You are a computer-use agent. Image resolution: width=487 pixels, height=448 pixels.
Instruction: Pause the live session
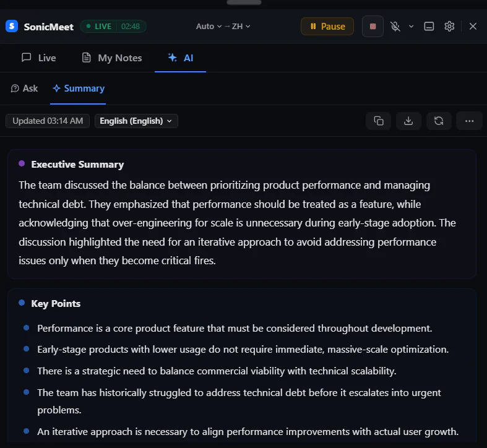point(327,27)
